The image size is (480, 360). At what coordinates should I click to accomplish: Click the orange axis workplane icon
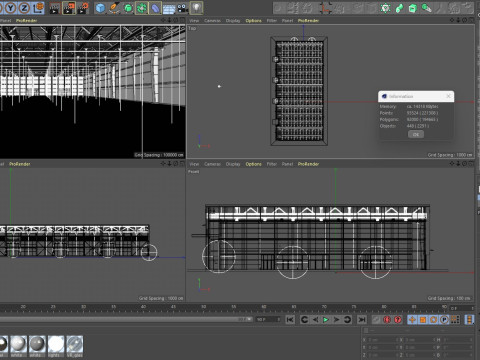point(326,8)
